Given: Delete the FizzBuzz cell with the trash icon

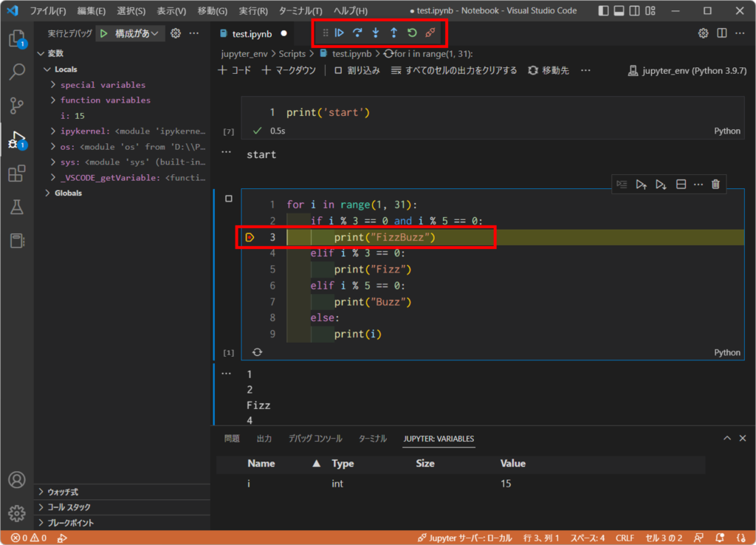Looking at the screenshot, I should (715, 184).
